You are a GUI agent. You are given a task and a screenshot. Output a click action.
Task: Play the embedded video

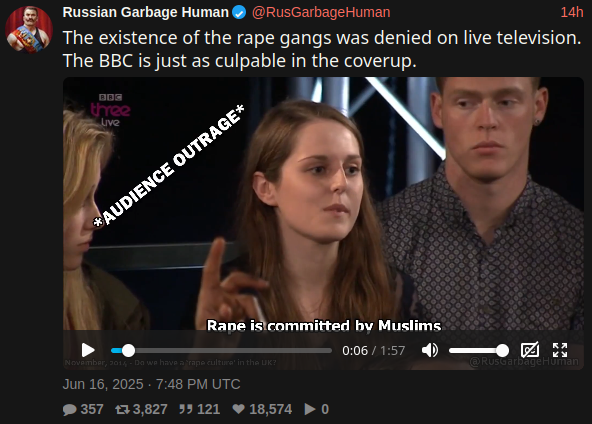(88, 350)
